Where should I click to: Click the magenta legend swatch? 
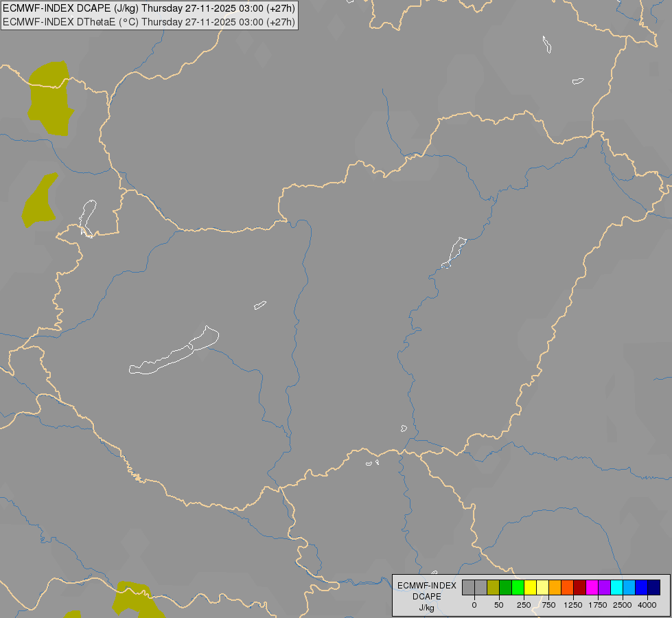(592, 588)
